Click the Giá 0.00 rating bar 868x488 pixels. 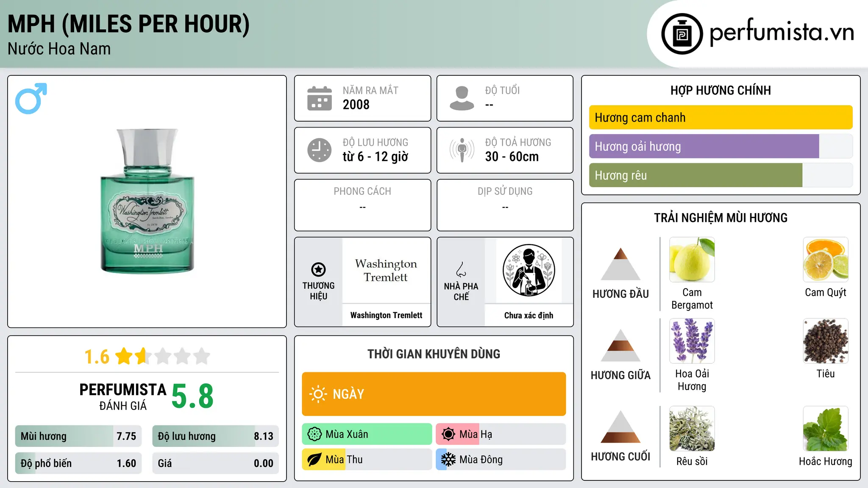click(x=215, y=463)
